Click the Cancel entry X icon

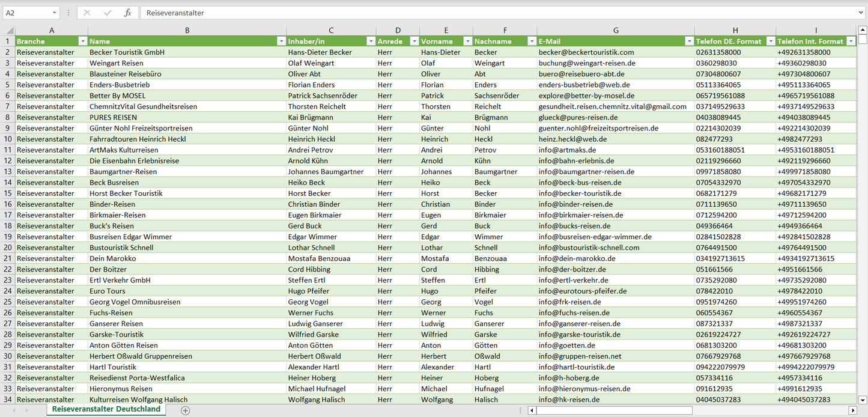pos(87,13)
